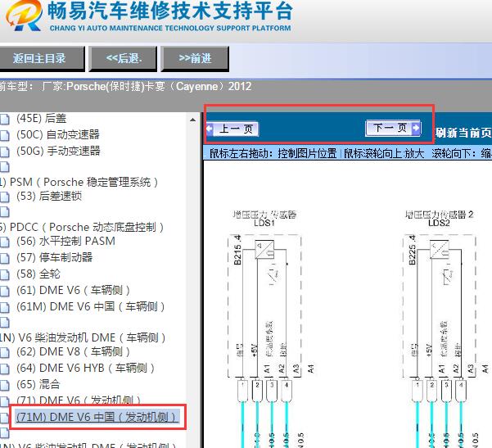Viewport: 492px width, 448px height.
Task: Click page icon beside (71M) DME V6 中国
Action: pyautogui.click(x=4, y=418)
